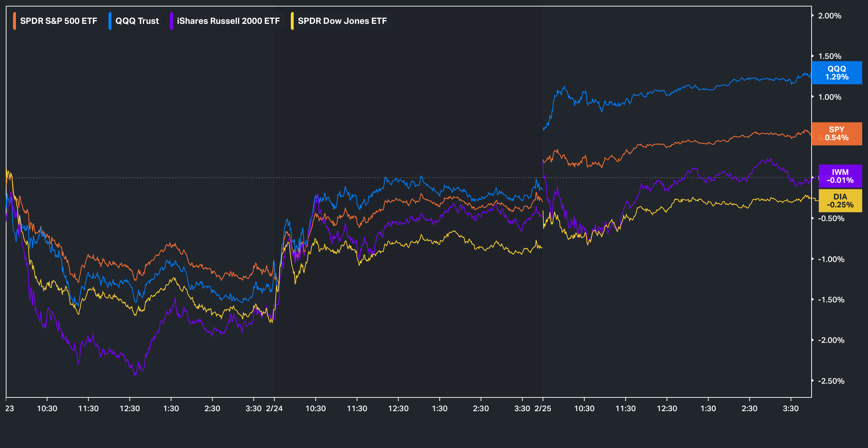Screen dimensions: 868x448
Task: Click the yellow swatch beside SPDR Dow Jones
Action: tap(292, 21)
